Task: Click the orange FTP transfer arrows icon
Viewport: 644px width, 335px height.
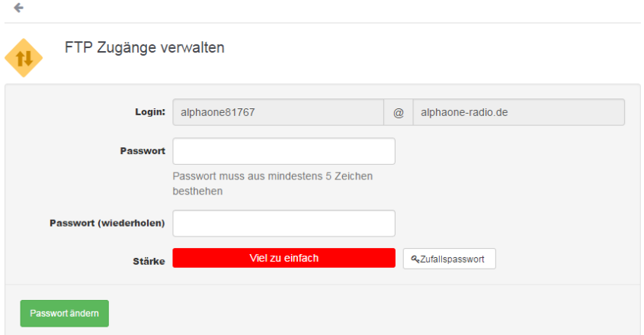Action: pos(24,58)
